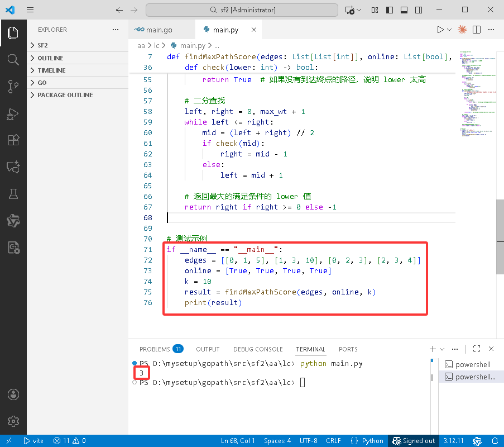Select the TERMINAL panel tab
The height and width of the screenshot is (447, 504).
[x=310, y=349]
